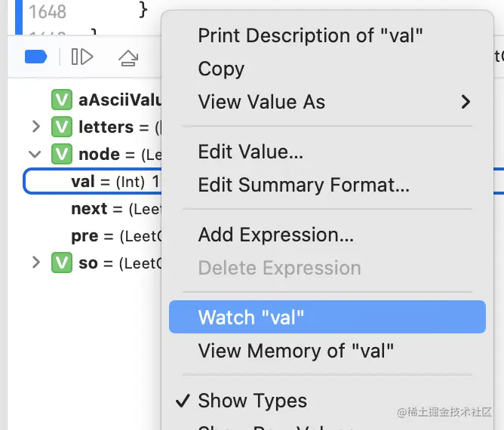Select Edit Summary Format… option
Screen dimensions: 504x430
(303, 185)
